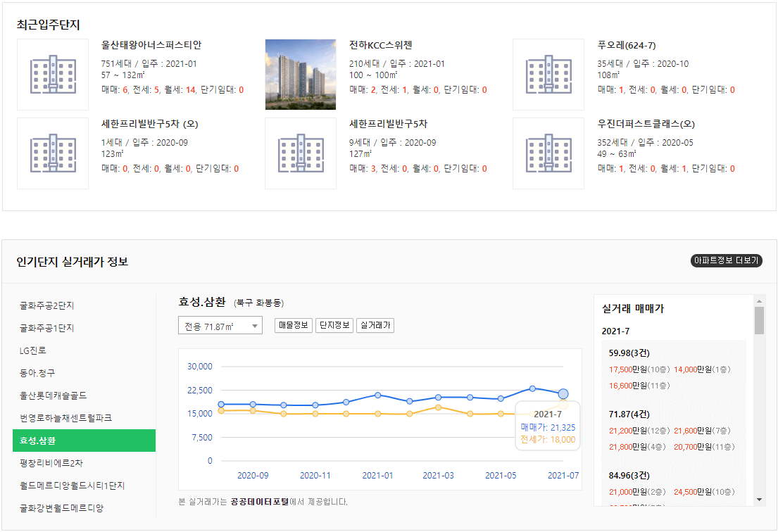Screen dimensions: 778x532
Task: Select 울산롯데캐슬골드 in the list
Action: click(x=53, y=395)
